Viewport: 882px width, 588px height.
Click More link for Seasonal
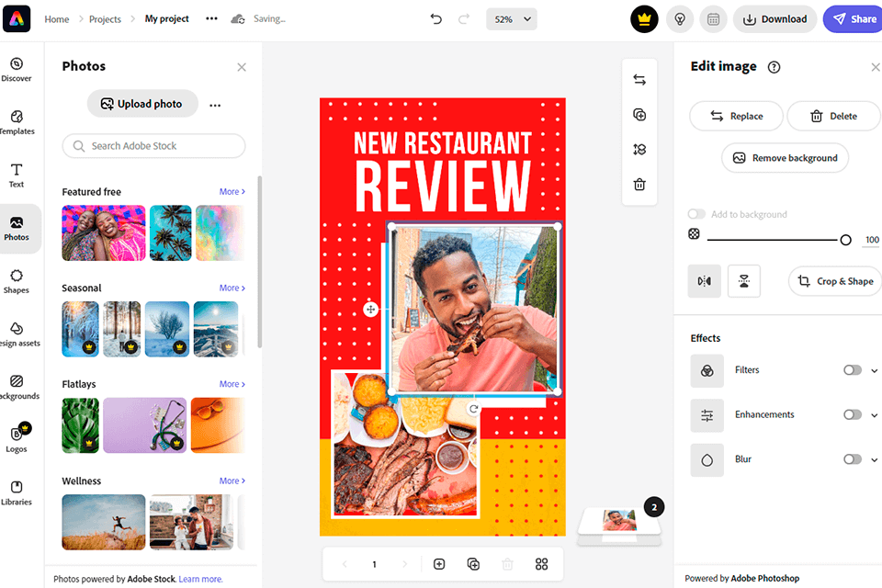tap(232, 288)
